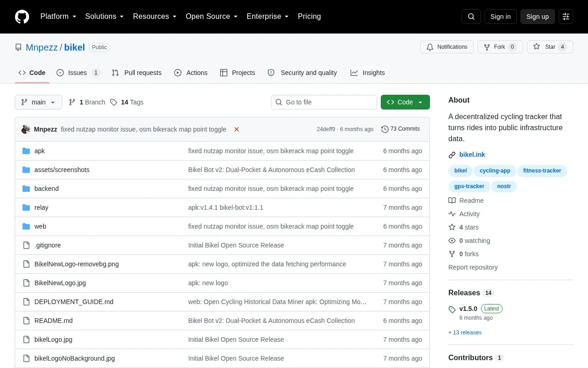The image size is (588, 368).
Task: Click the Mnpezz avatar in commit row
Action: tap(26, 129)
